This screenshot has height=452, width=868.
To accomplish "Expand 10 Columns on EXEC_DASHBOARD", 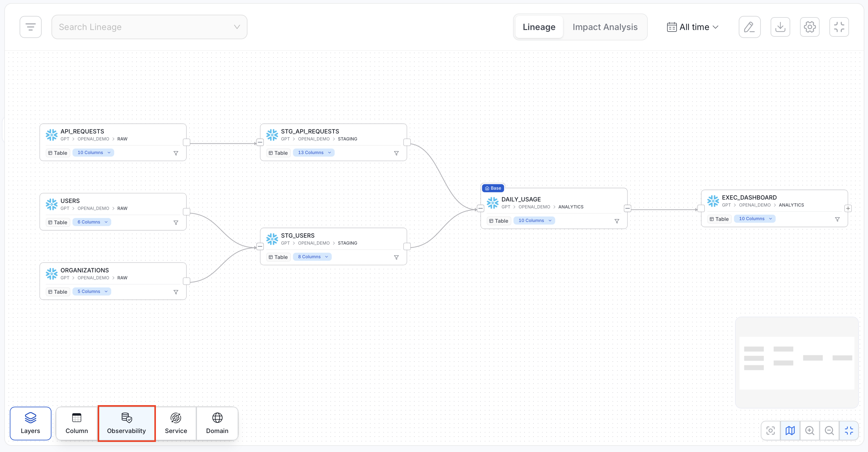I will 755,219.
